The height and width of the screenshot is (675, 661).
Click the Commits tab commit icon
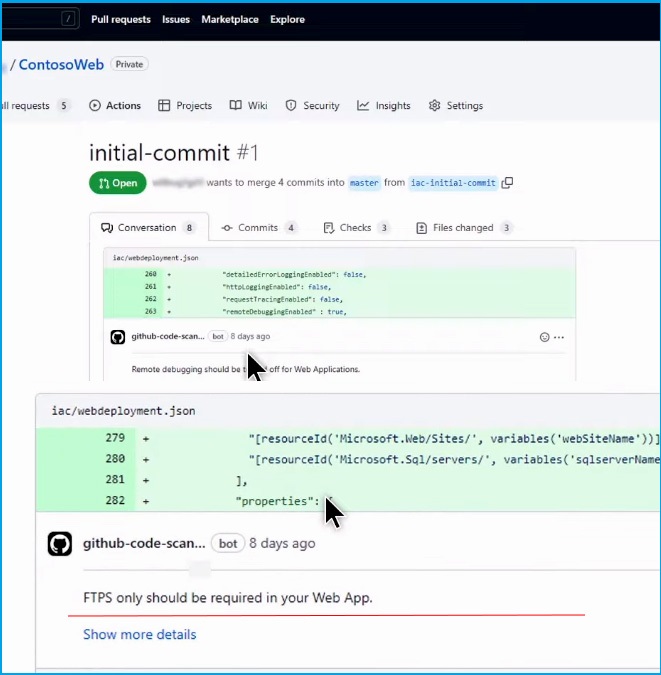pyautogui.click(x=227, y=228)
